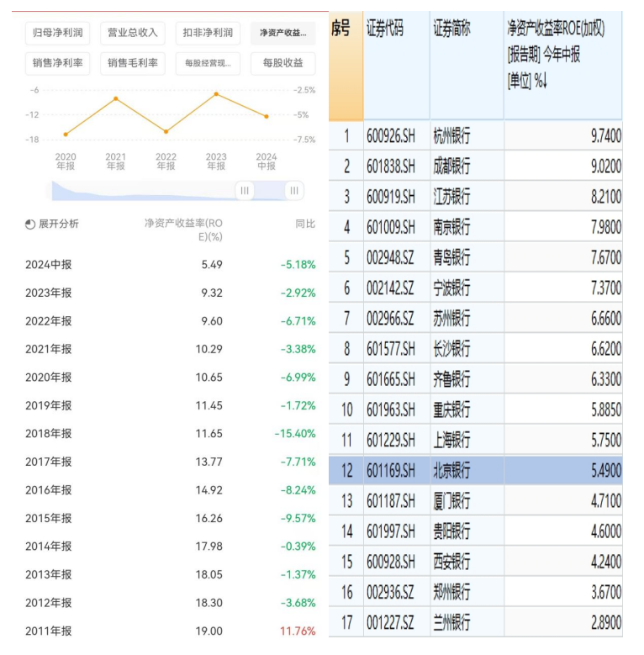
Task: Click the 展开分析 expand icon
Action: [x=30, y=224]
